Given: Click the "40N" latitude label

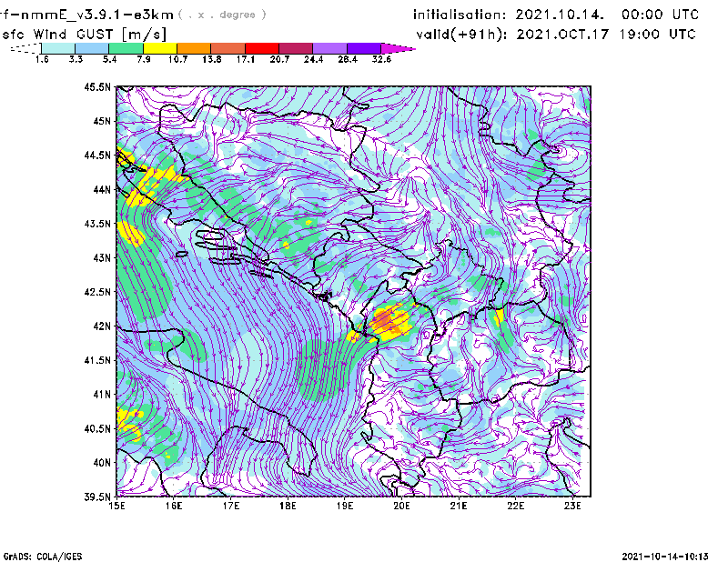Looking at the screenshot, I should 102,463.
